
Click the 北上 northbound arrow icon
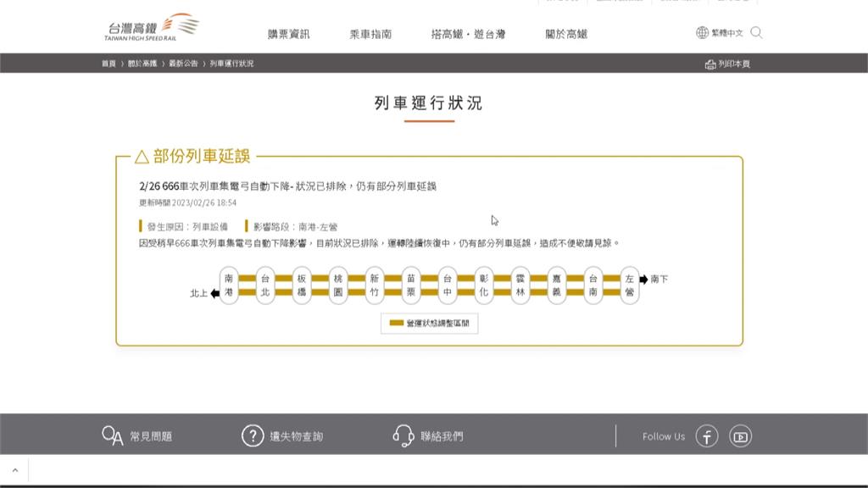point(214,293)
